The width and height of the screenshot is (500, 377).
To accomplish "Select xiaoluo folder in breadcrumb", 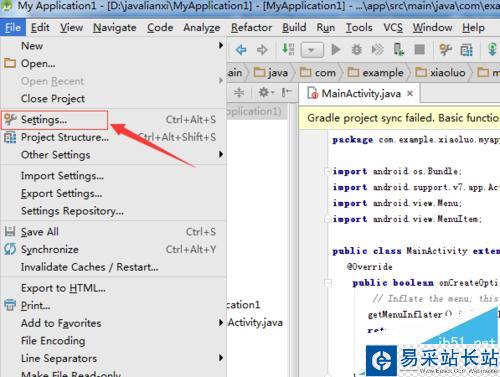I will click(x=440, y=73).
